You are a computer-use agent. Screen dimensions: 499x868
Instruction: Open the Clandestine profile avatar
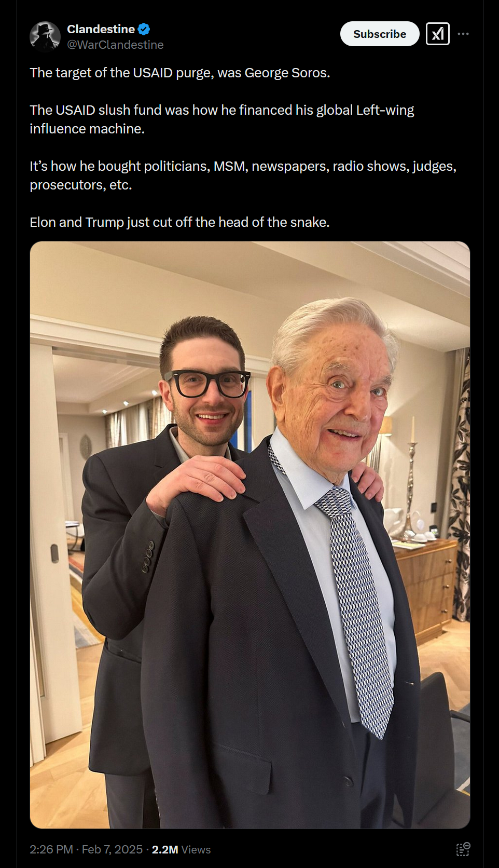[45, 36]
